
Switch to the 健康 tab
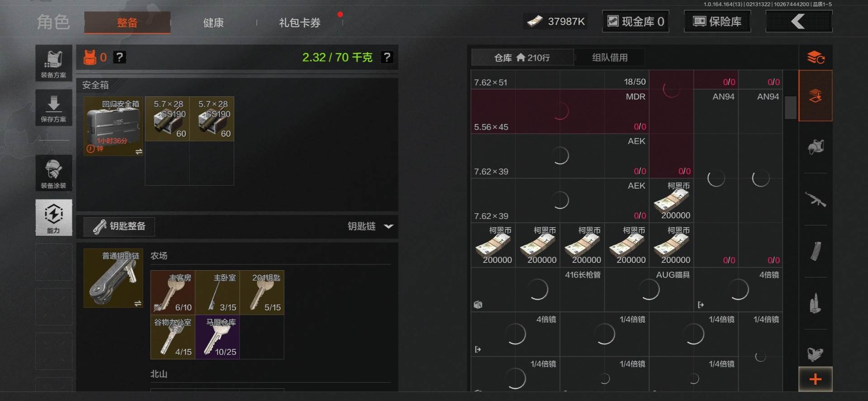coord(213,23)
